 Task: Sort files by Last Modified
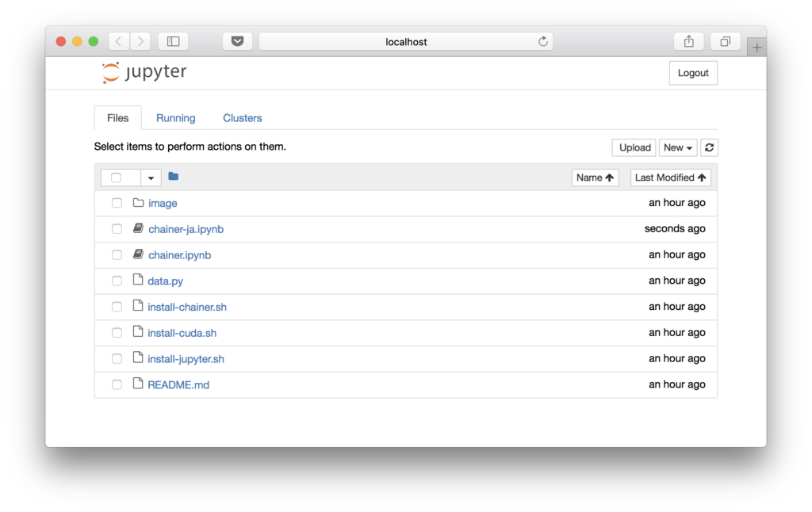pos(670,178)
